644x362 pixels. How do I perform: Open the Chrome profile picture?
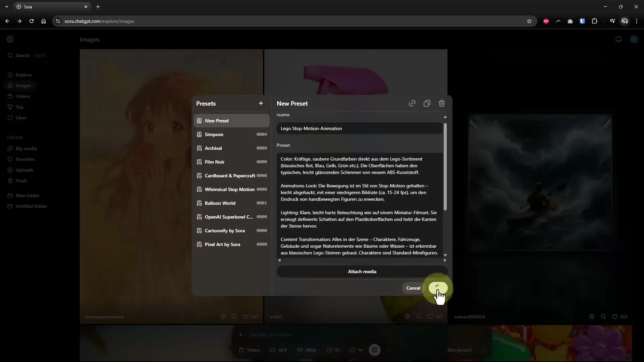pyautogui.click(x=625, y=21)
